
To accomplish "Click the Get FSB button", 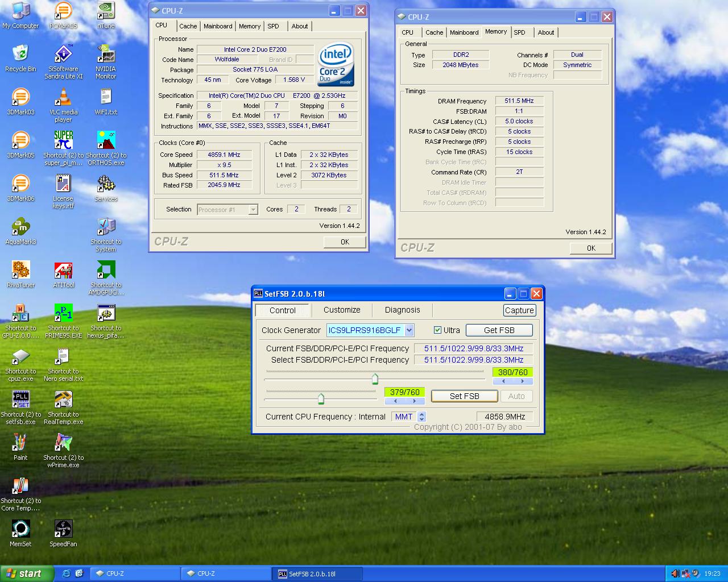I will tap(499, 330).
